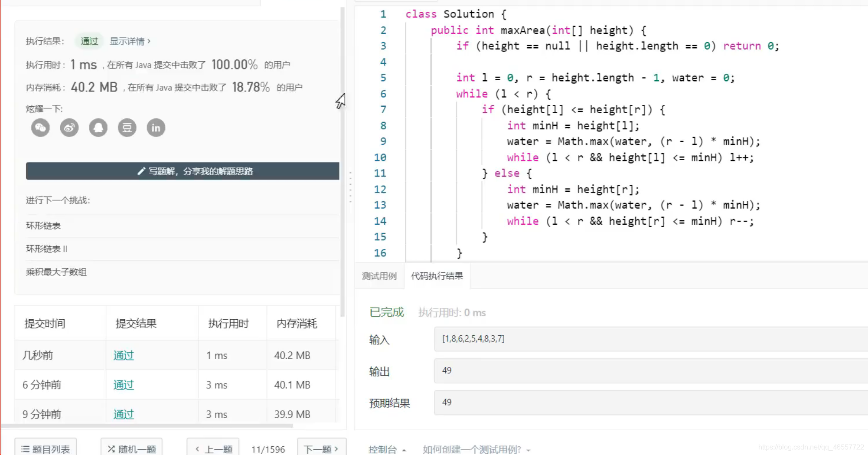The image size is (868, 455).
Task: Click the 预期结果 field 49
Action: 650,402
